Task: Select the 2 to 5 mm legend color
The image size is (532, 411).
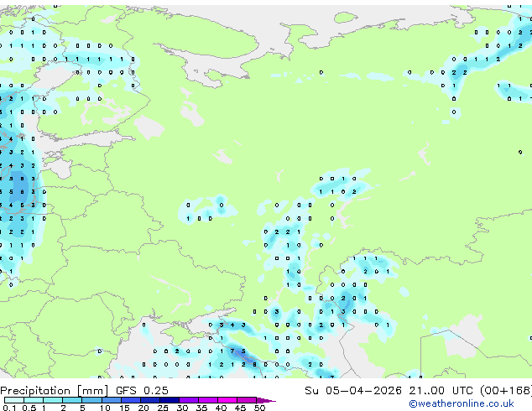Action: coord(72,400)
